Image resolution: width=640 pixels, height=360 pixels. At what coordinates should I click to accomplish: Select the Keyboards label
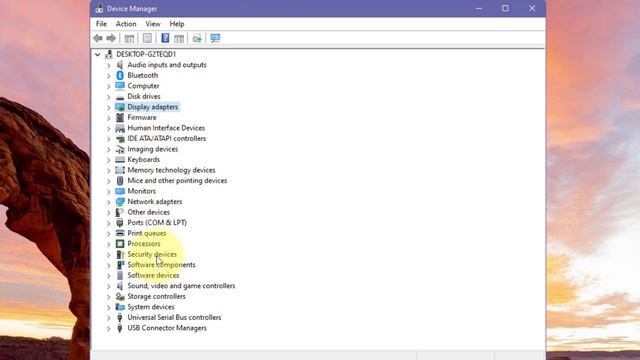click(x=144, y=160)
